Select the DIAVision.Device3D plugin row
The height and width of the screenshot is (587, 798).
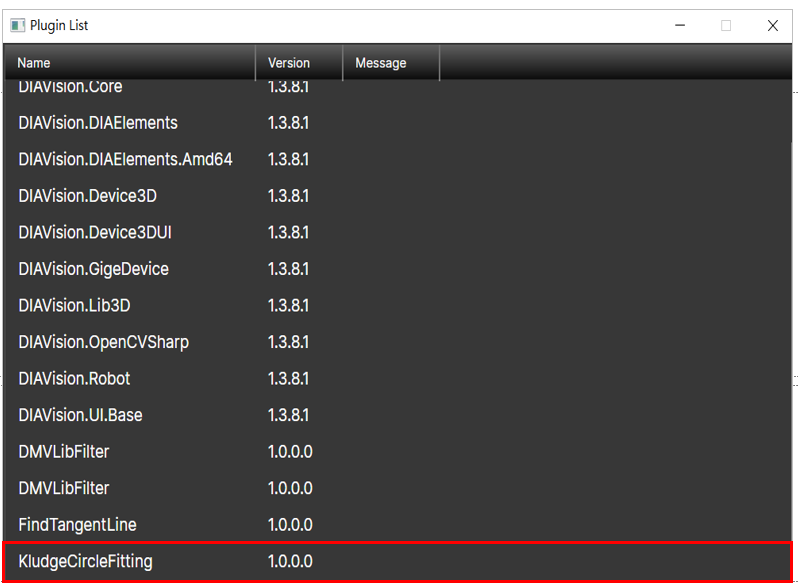87,196
